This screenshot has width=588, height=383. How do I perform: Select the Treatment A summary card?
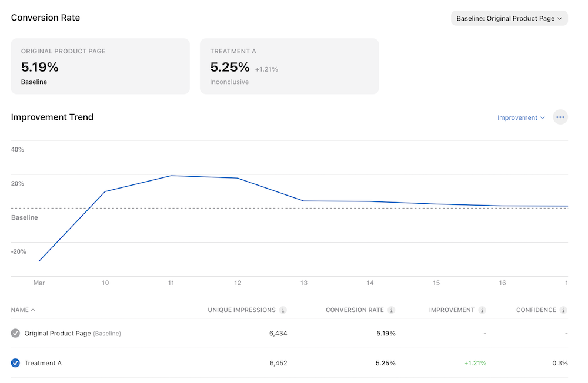tap(289, 66)
